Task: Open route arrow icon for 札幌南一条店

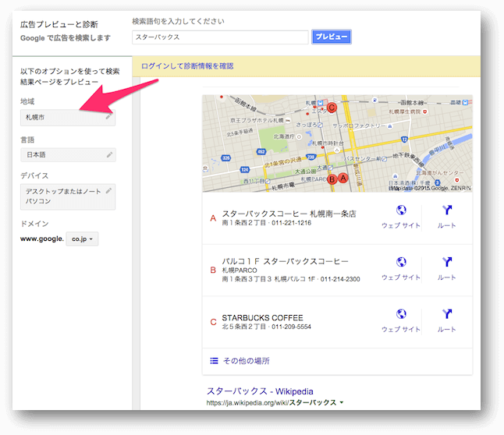Action: tap(447, 210)
